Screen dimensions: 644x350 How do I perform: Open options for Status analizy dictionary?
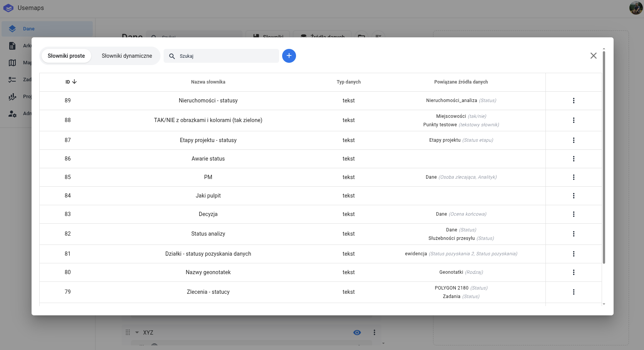coord(573,234)
